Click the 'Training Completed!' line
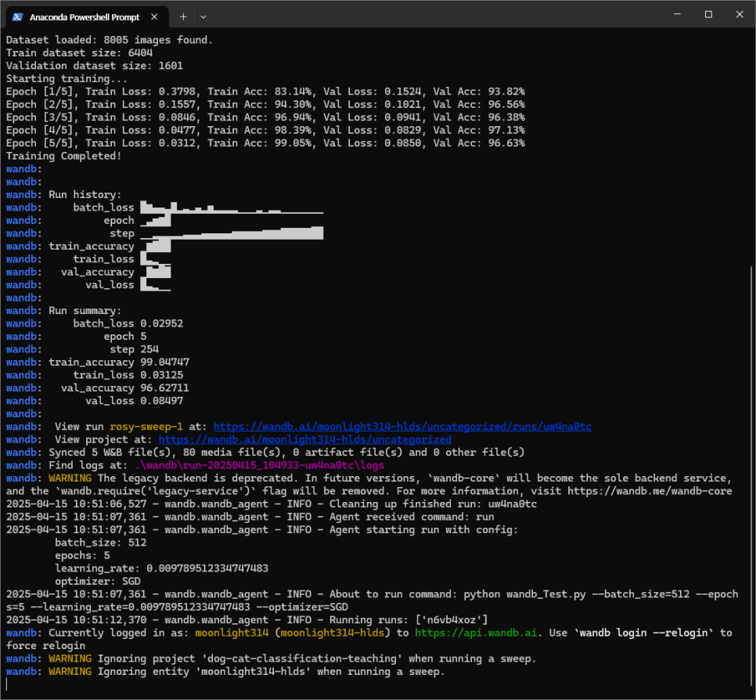This screenshot has width=756, height=700. (63, 156)
